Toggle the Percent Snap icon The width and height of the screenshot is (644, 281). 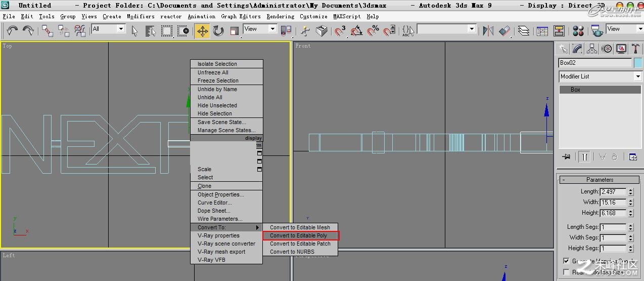tap(373, 31)
